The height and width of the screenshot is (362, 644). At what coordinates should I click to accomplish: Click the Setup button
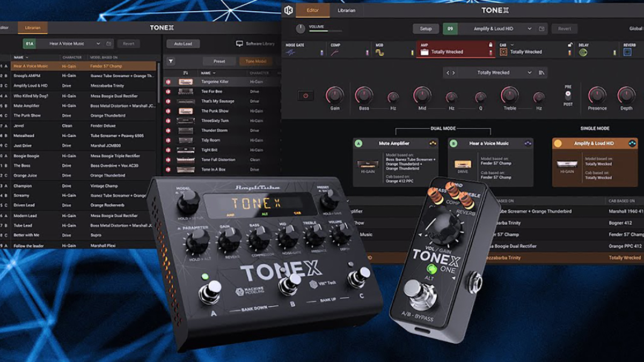point(426,29)
